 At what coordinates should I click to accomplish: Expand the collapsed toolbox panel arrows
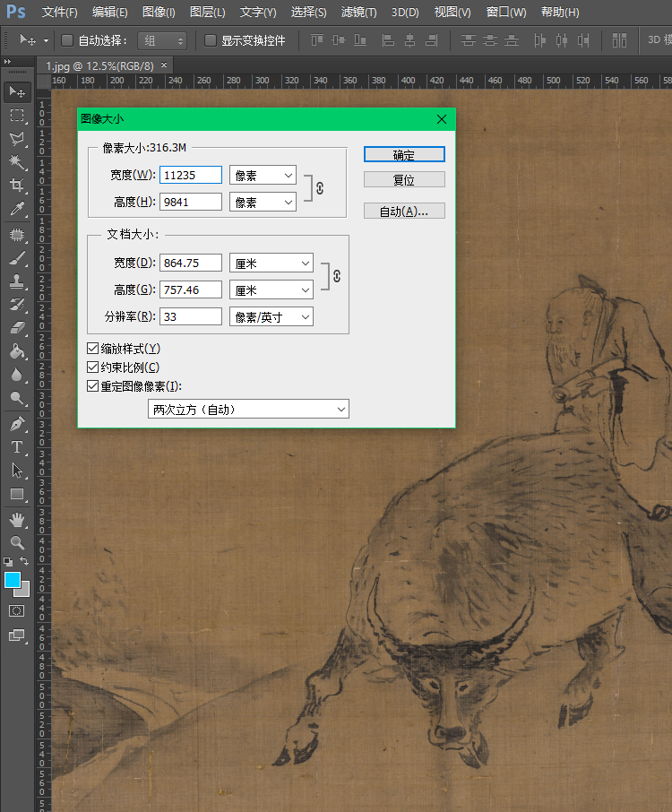[8, 61]
